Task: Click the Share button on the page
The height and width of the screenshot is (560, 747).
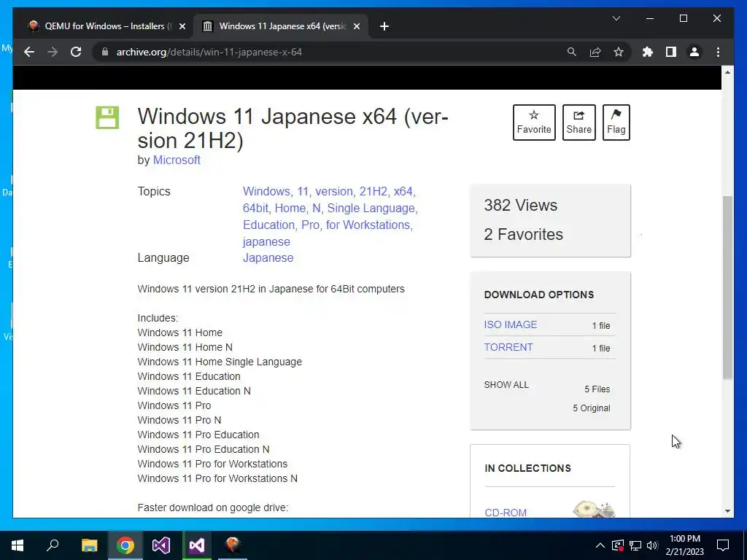Action: click(x=578, y=122)
